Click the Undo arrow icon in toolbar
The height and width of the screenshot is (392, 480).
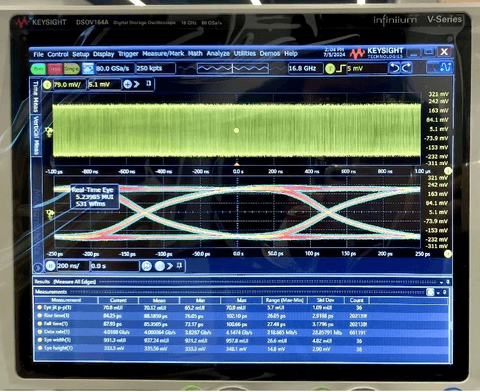(394, 68)
